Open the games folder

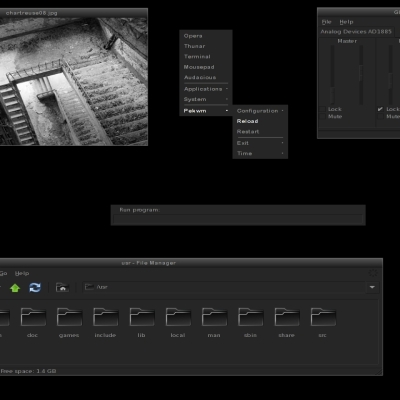pyautogui.click(x=69, y=323)
